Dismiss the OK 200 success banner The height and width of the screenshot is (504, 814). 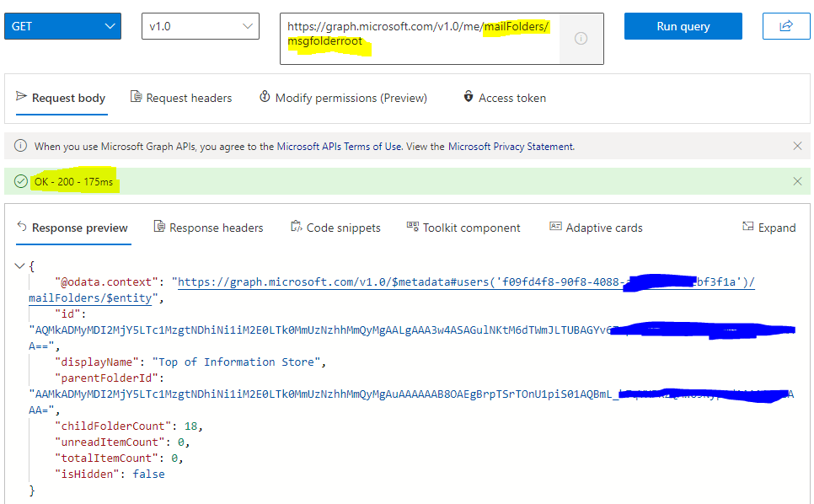point(797,180)
